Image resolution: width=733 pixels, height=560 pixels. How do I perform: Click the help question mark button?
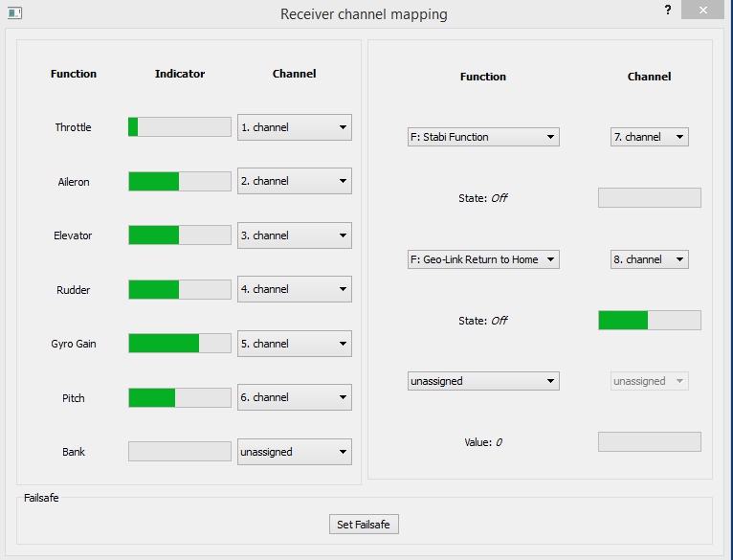pyautogui.click(x=667, y=10)
